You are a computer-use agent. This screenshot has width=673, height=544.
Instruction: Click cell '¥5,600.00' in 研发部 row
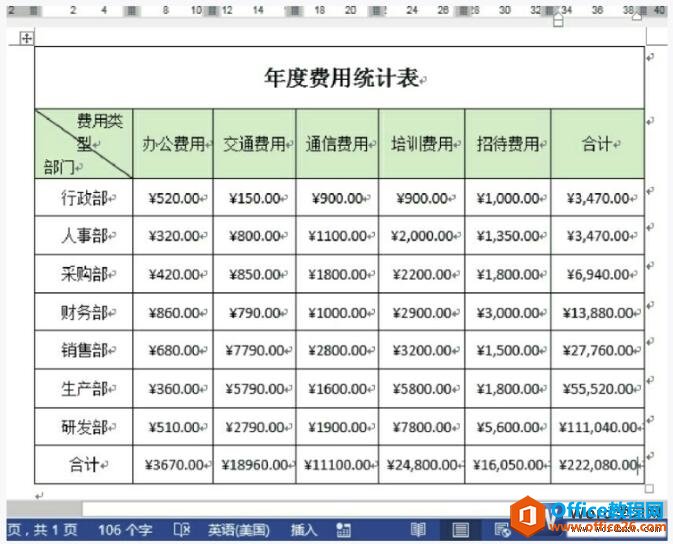pyautogui.click(x=508, y=427)
